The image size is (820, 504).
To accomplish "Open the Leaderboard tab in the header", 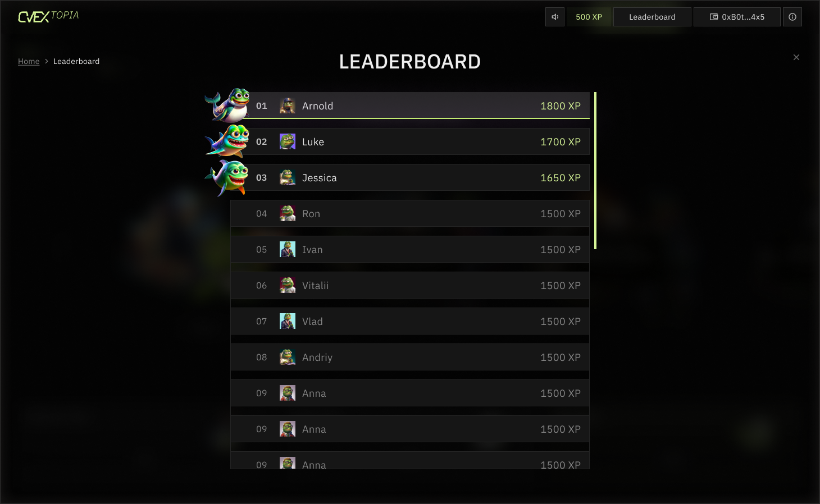I will coord(652,17).
